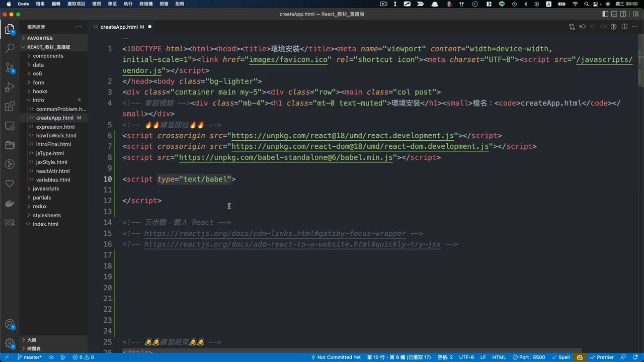The height and width of the screenshot is (362, 644).
Task: Open the 終端機 menu
Action: pos(146,4)
